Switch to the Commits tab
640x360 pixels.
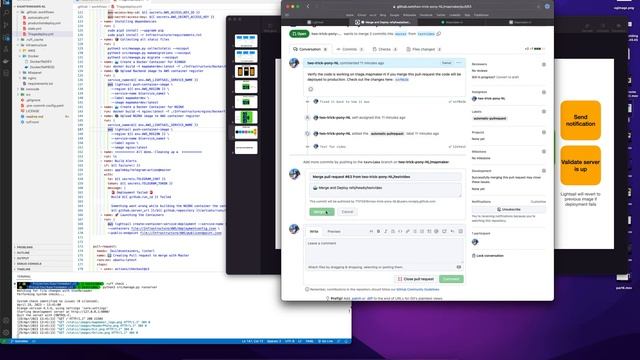coord(350,49)
